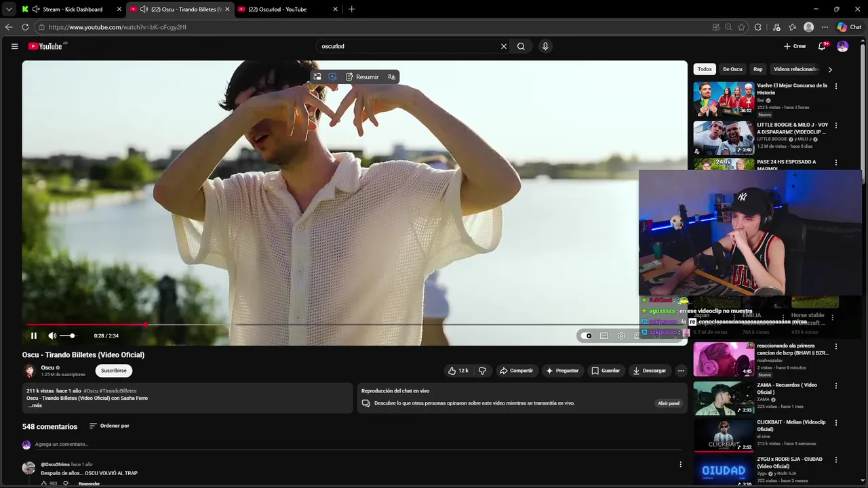Open the YouTube guide hamburger menu
Screen dimensions: 868x488
(14, 46)
